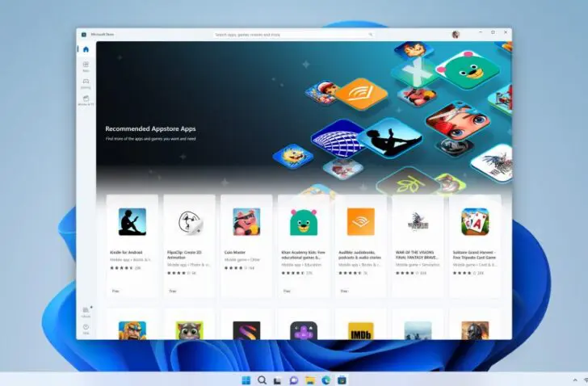The width and height of the screenshot is (588, 386).
Task: Open Chat on the taskbar
Action: point(294,380)
